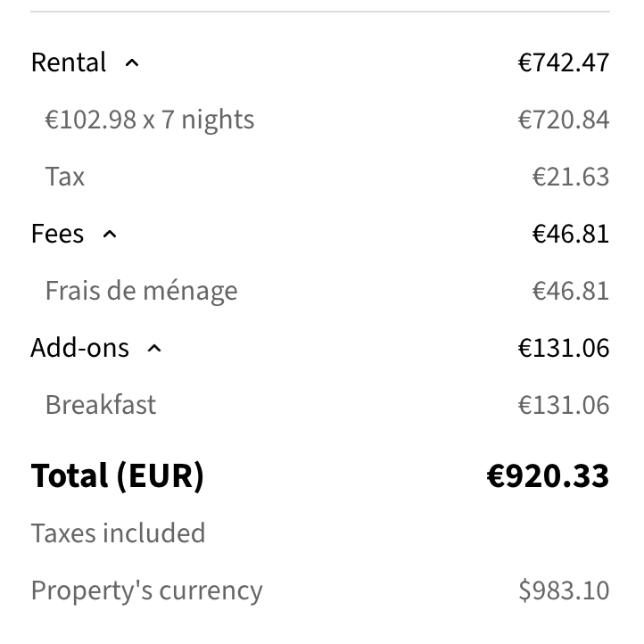Click the €720.84 nightly subtotal

coord(564,120)
